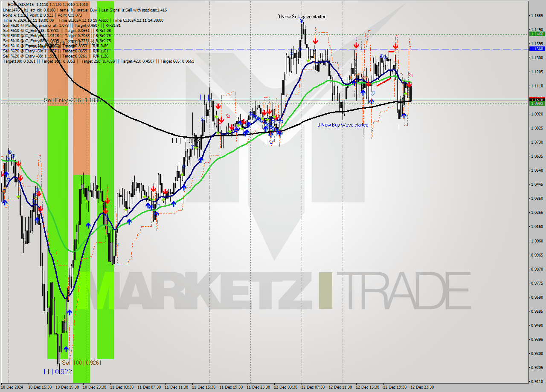Click the '0 New Sell wave started' annotation
The height and width of the screenshot is (392, 546).
(x=302, y=17)
